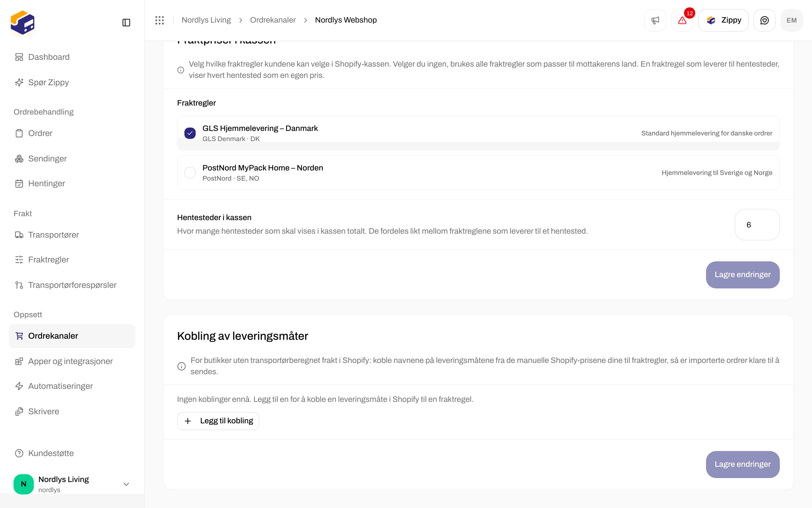Click the Kobling av leveringsmåter heading
812x508 pixels.
tap(242, 336)
